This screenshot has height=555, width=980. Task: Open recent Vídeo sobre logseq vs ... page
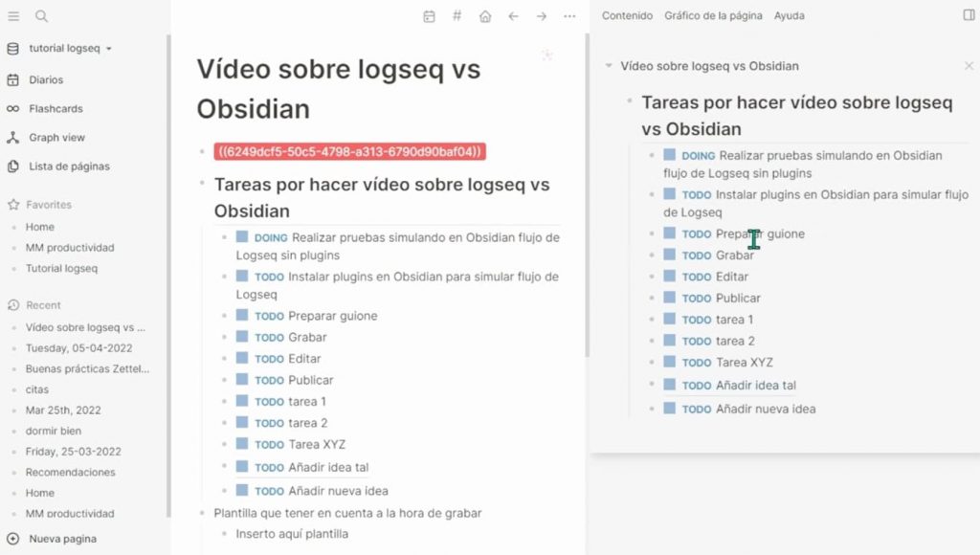[85, 327]
